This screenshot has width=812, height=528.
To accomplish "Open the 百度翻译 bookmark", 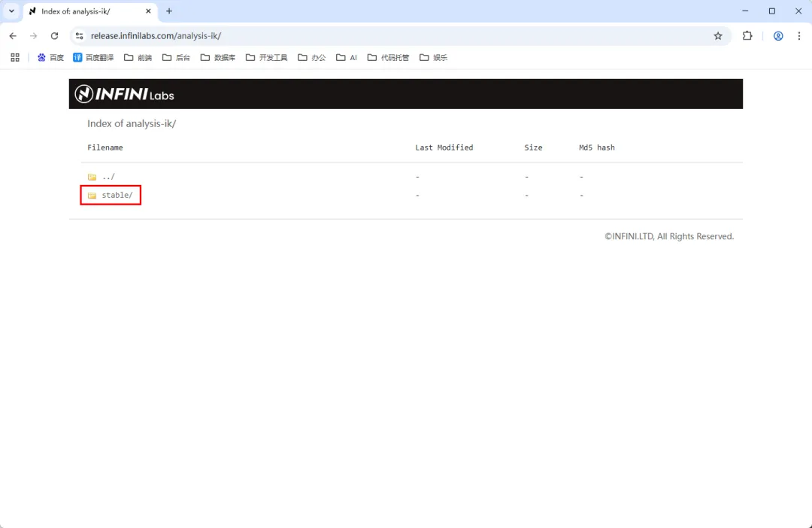I will 93,57.
